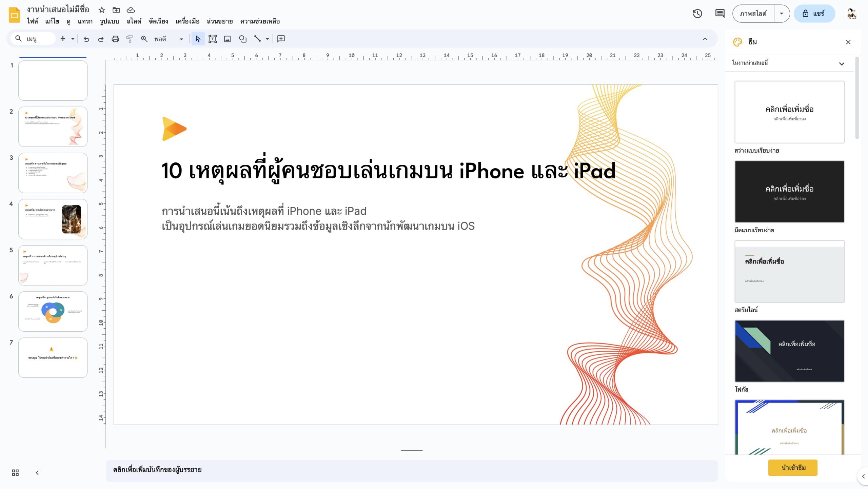Click the แชร์ share button
Image resolution: width=868 pixels, height=489 pixels.
point(814,14)
